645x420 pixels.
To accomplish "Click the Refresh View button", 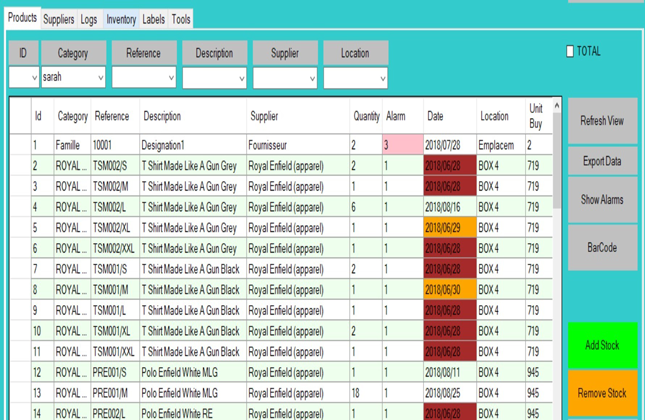I will (x=603, y=121).
